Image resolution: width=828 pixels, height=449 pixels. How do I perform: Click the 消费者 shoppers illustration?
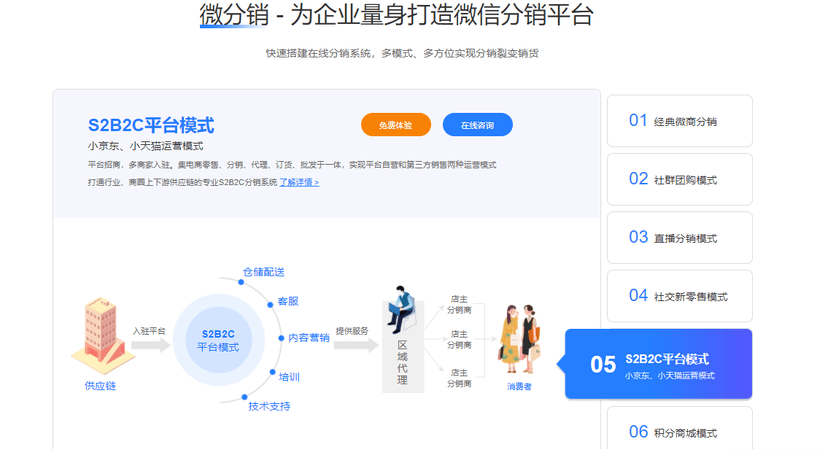519,340
